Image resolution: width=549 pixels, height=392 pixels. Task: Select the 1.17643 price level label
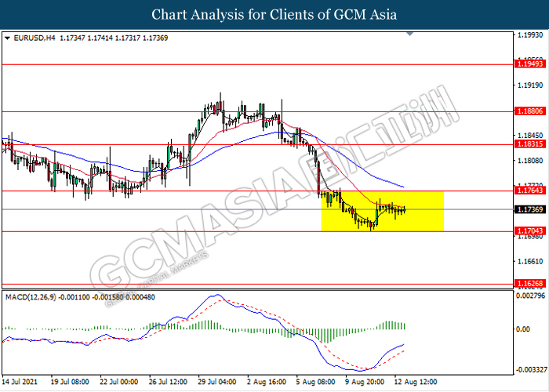coord(530,190)
